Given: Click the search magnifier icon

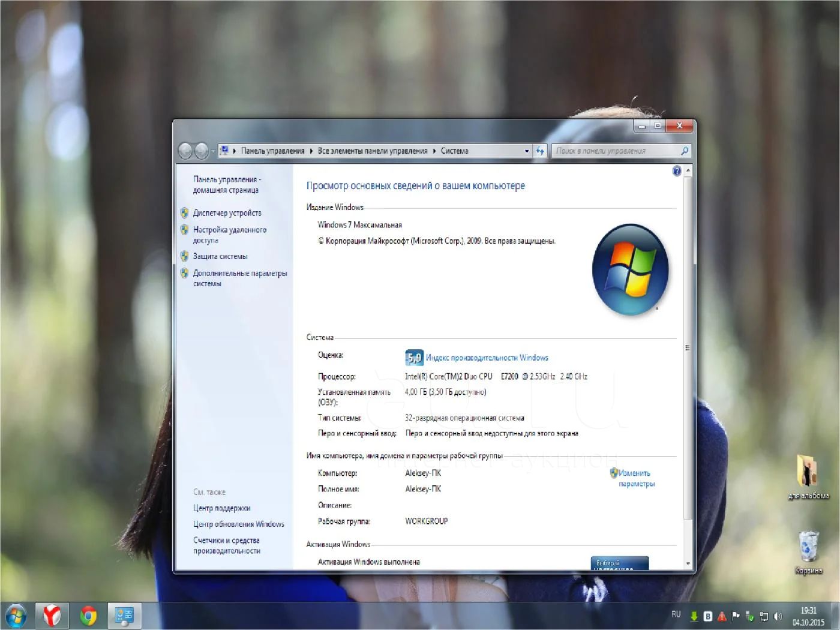Looking at the screenshot, I should (684, 151).
